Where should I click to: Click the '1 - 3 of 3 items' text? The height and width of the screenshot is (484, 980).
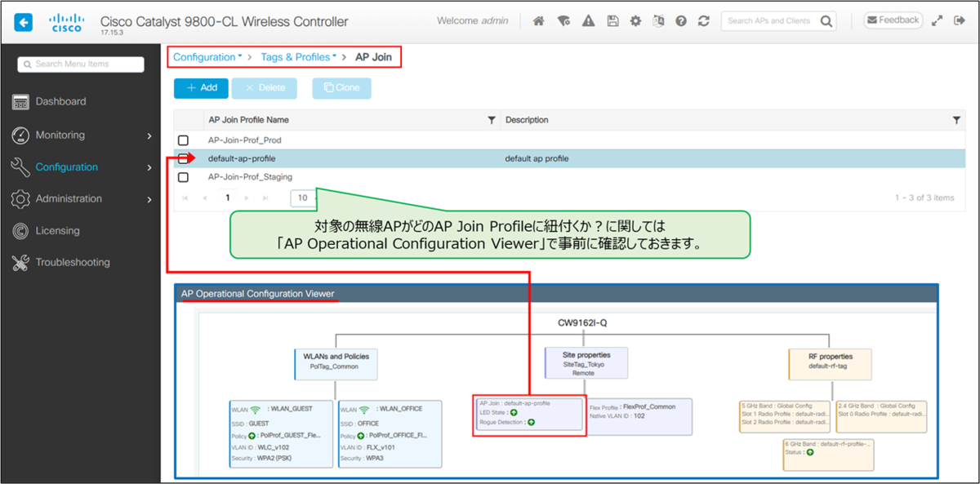click(924, 198)
